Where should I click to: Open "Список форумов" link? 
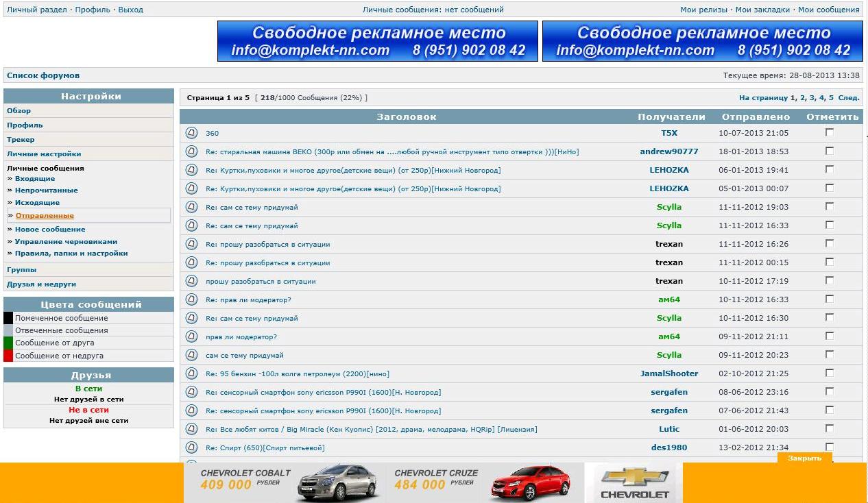[x=43, y=75]
